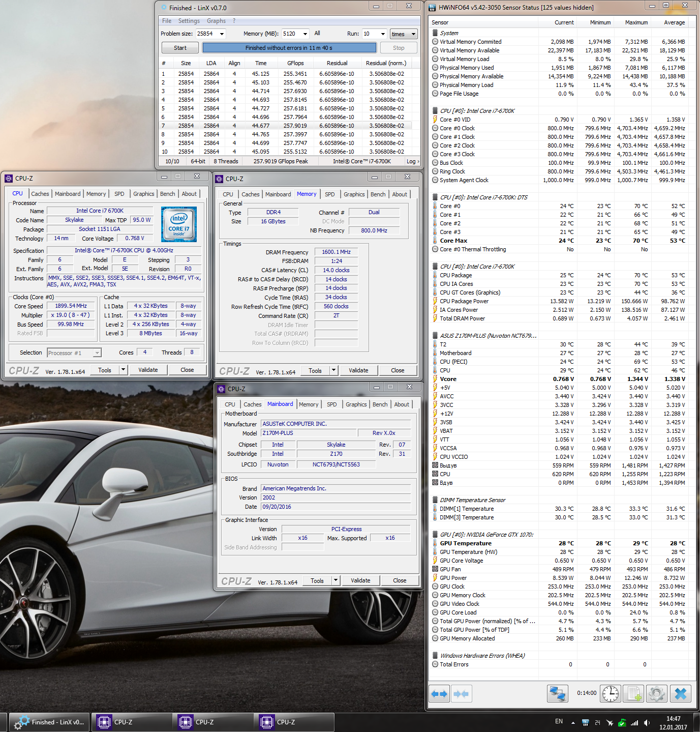Click the Memory (MiB) value field in LinX
Viewport: 700px width, 732px height.
pos(291,34)
